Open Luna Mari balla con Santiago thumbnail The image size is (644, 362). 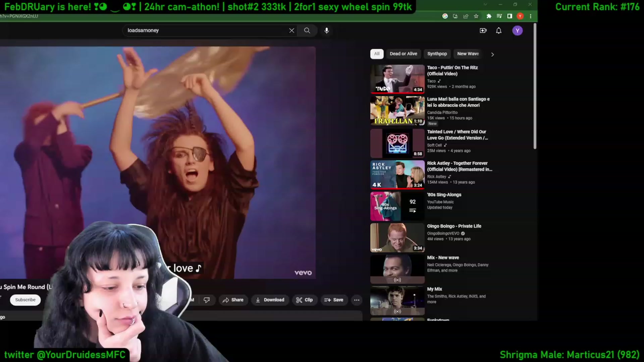click(x=397, y=111)
